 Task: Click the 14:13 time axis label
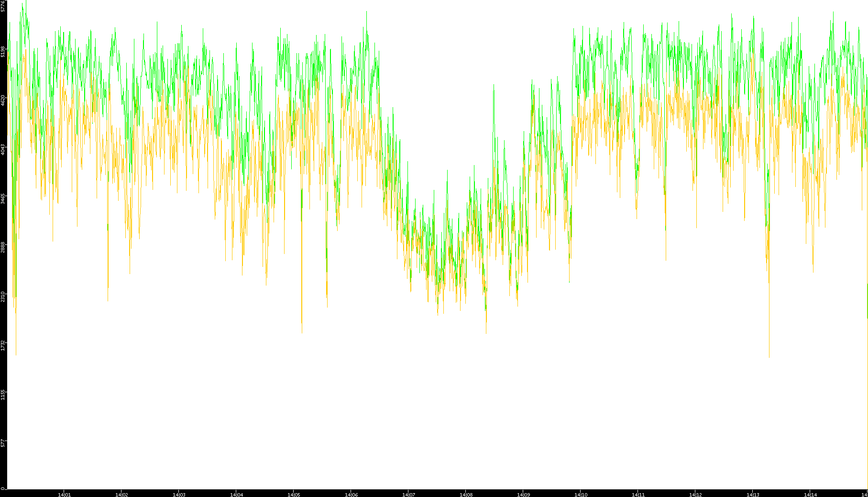pyautogui.click(x=753, y=495)
